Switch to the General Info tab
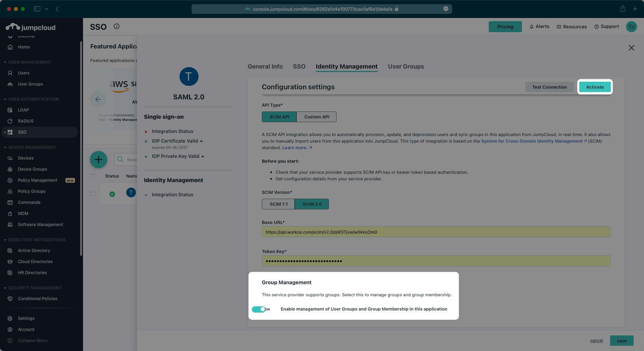Viewport: 644px width, 351px height. (x=265, y=66)
